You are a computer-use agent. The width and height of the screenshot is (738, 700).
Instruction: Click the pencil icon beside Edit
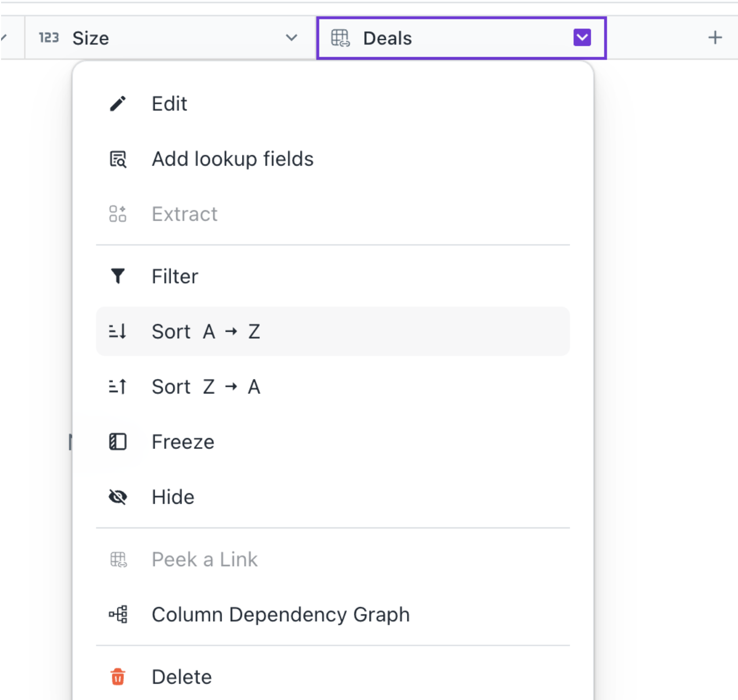coord(118,104)
